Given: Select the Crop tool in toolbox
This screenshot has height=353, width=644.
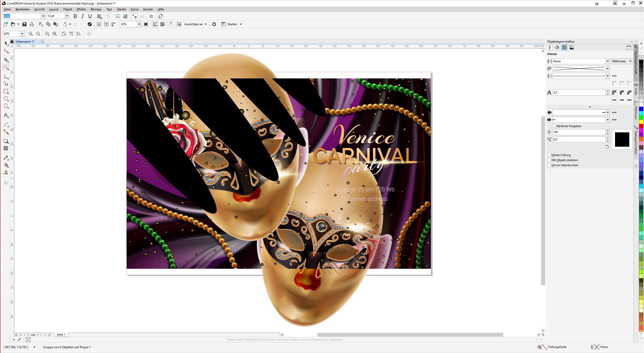Looking at the screenshot, I should 6,60.
